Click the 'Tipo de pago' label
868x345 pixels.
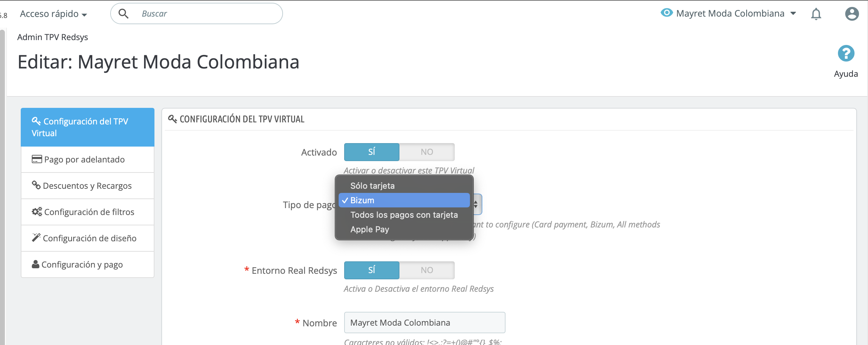point(309,205)
